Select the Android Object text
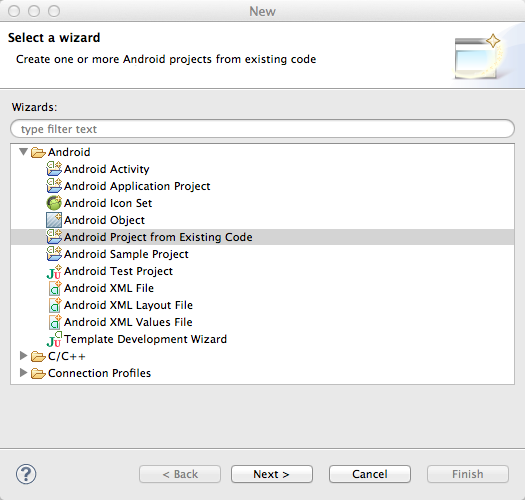525x500 pixels. tap(104, 220)
